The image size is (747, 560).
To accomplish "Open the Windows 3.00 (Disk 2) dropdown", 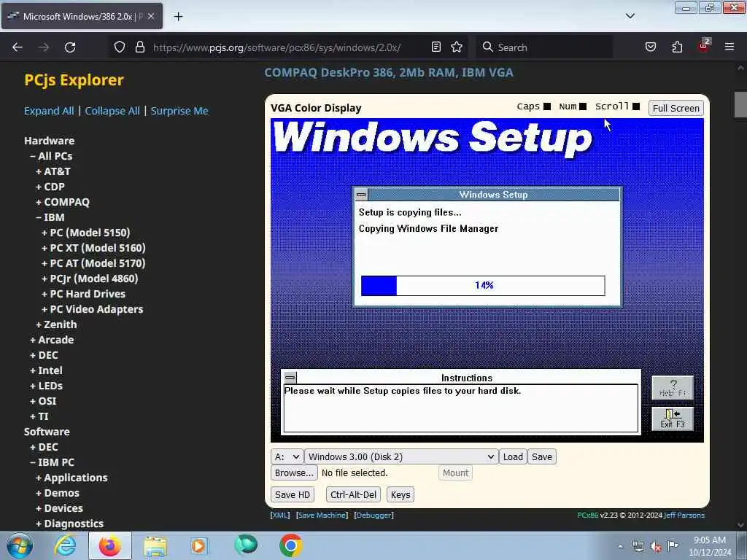I will tap(401, 456).
